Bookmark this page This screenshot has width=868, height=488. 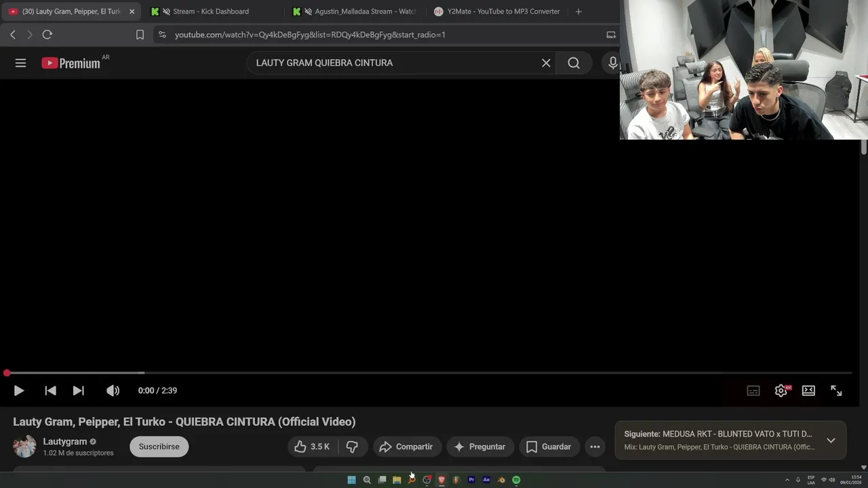pos(140,35)
